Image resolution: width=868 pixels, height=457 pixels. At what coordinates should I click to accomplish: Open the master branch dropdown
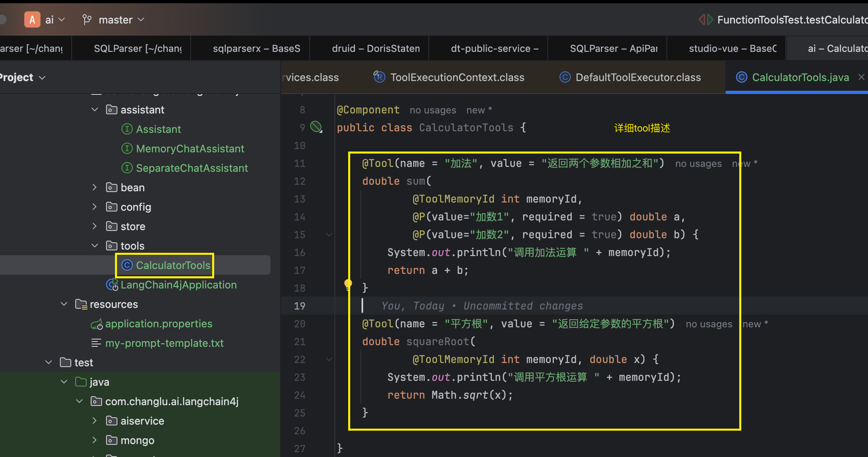tap(121, 20)
